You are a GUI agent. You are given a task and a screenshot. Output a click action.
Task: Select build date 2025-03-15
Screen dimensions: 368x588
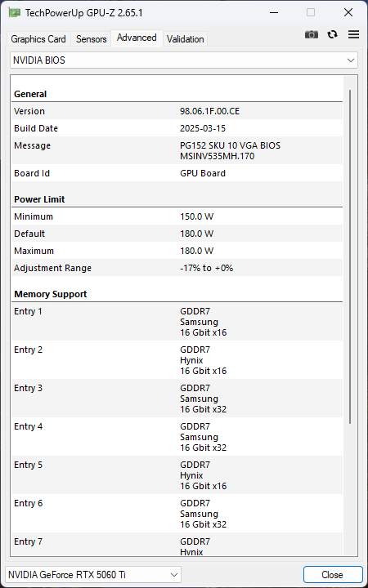pos(203,129)
